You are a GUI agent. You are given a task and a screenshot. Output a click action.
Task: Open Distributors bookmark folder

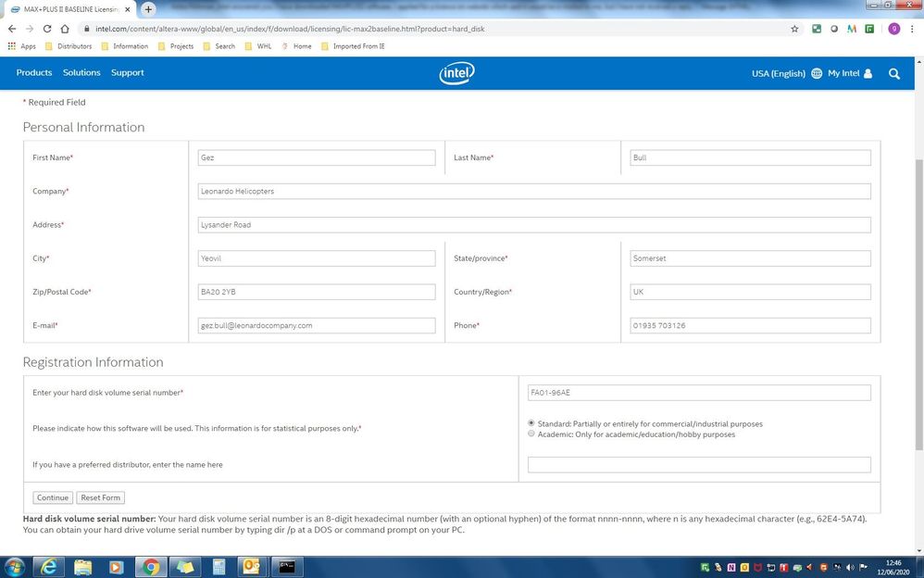point(69,46)
